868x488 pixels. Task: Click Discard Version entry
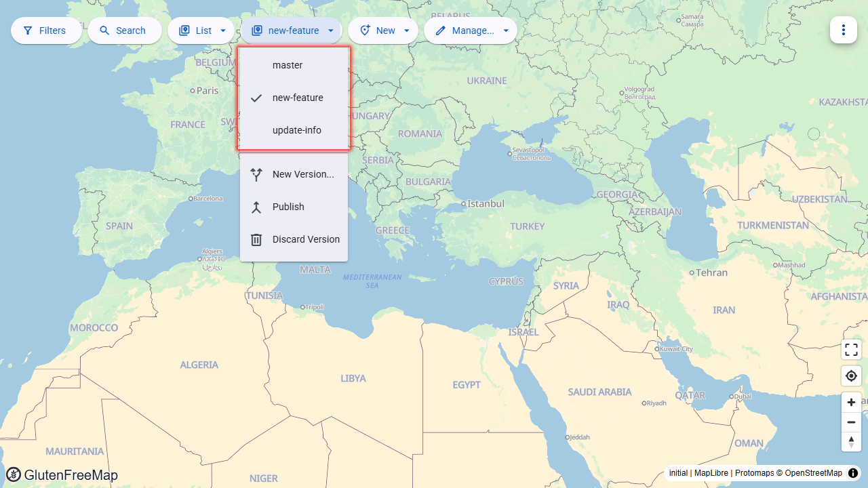pos(294,239)
